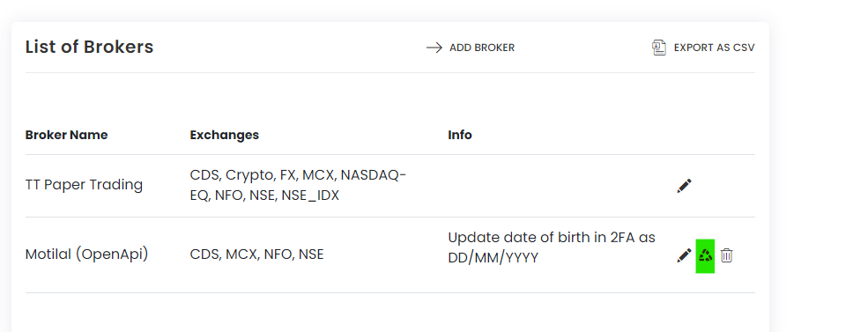Open the ADD BROKER link
This screenshot has width=868, height=332.
coord(471,48)
